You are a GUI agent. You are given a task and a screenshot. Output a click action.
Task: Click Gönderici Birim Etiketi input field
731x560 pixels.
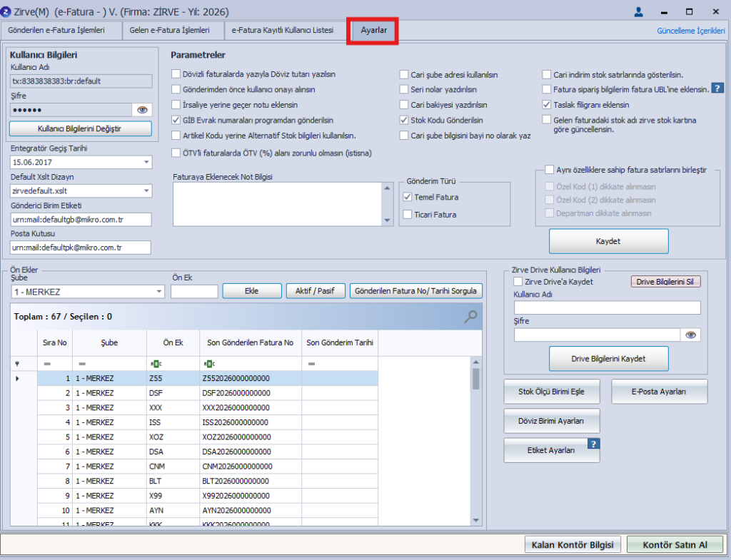coord(81,220)
